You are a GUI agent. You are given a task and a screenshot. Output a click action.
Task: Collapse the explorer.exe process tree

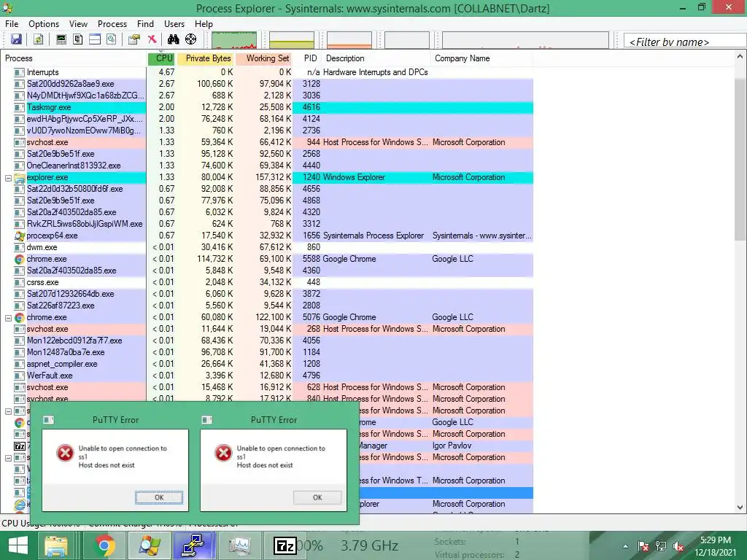[x=8, y=178]
